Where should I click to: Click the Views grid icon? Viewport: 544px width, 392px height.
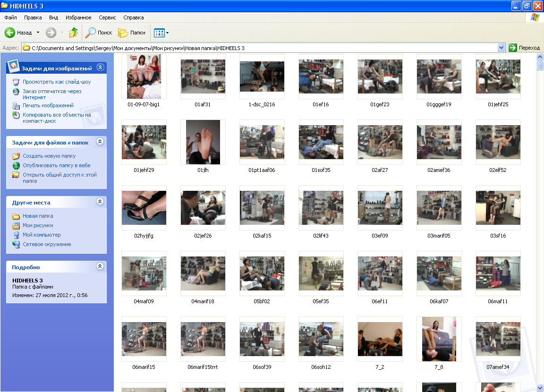pos(159,33)
